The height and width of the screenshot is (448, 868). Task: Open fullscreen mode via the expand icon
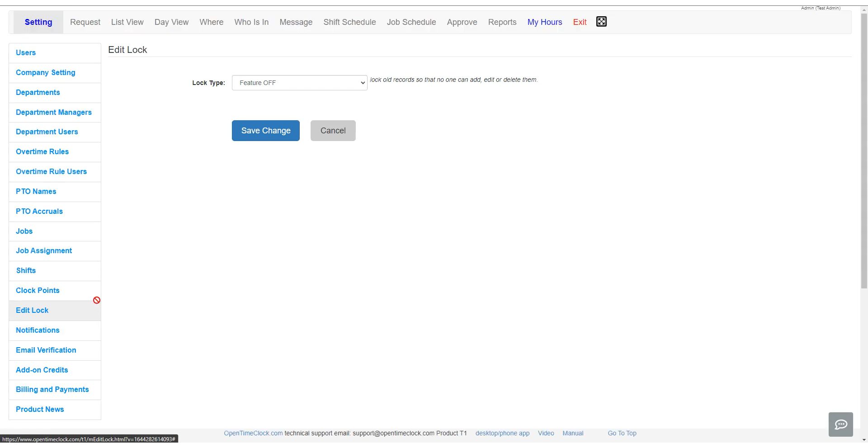[x=601, y=21]
